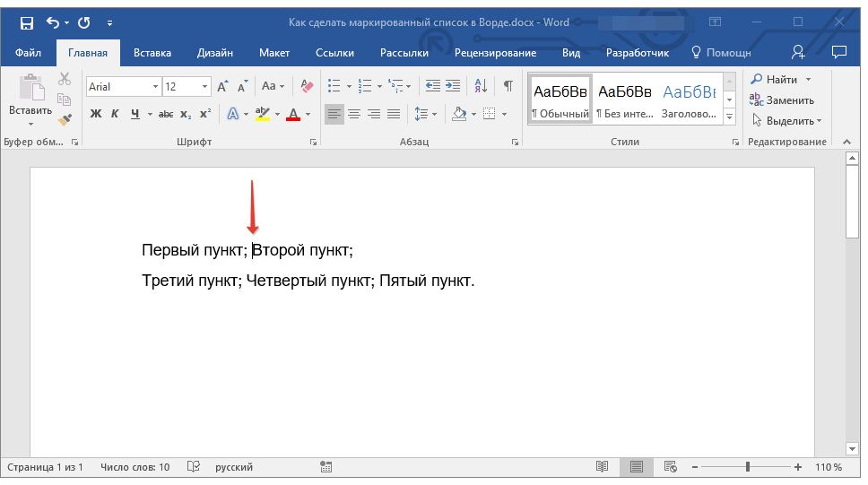This screenshot has width=868, height=485.
Task: Click the zoom slider in status bar
Action: click(748, 467)
